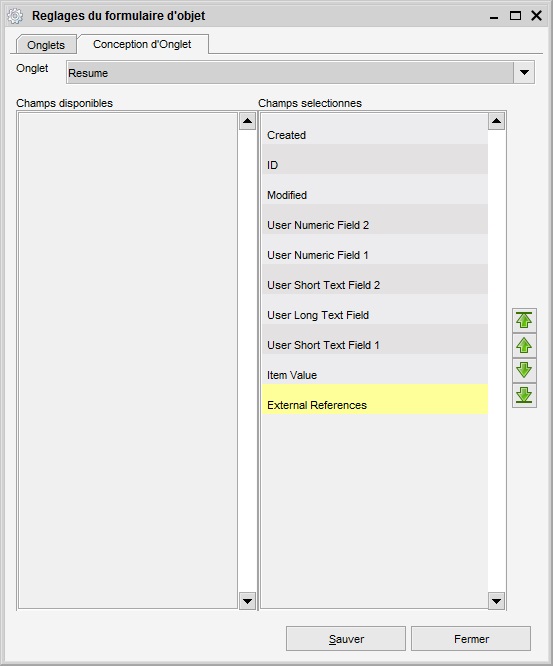Open the Onglet dropdown arrow
The width and height of the screenshot is (553, 666).
524,73
